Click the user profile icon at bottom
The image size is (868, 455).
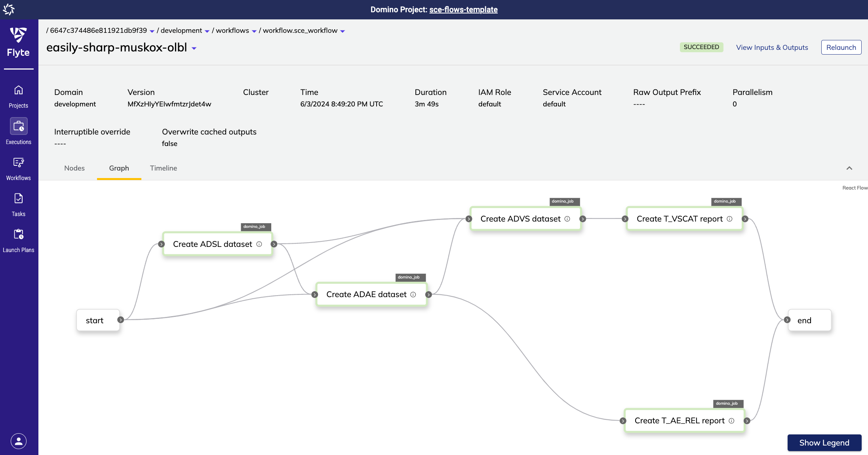(18, 441)
